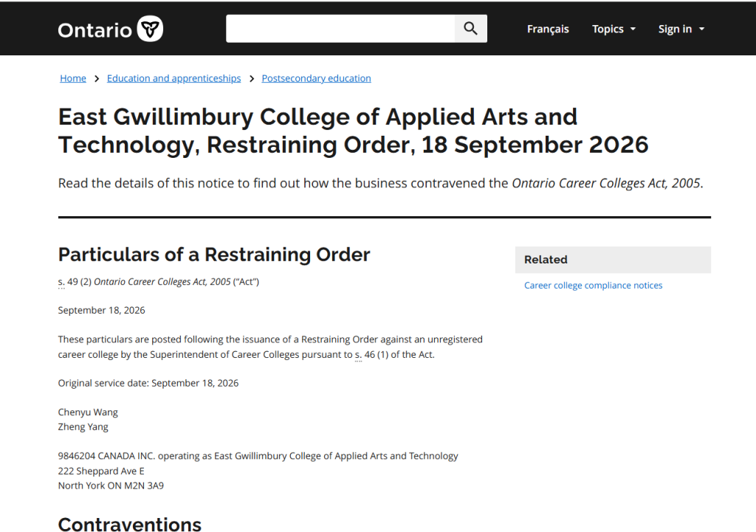Image resolution: width=756 pixels, height=532 pixels.
Task: Switch language via the Français link
Action: tap(548, 29)
